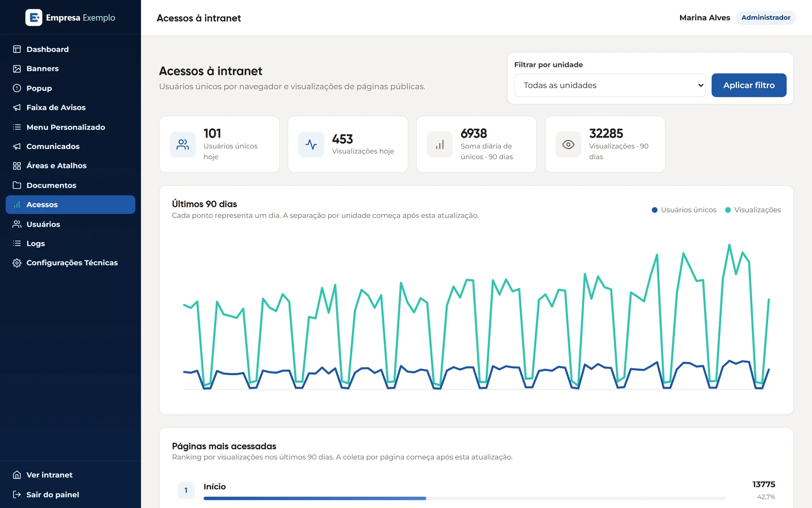
Task: Click Sair do painel link text
Action: 53,494
